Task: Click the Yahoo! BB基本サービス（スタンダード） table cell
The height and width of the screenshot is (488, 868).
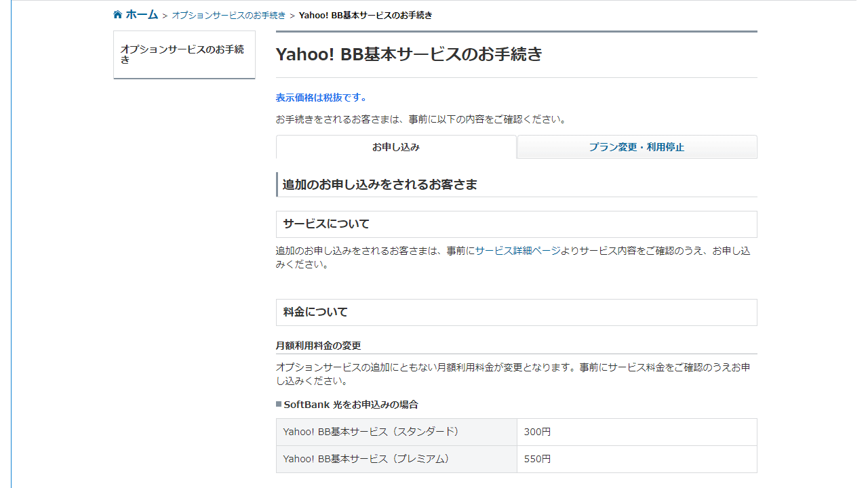Action: tap(397, 432)
